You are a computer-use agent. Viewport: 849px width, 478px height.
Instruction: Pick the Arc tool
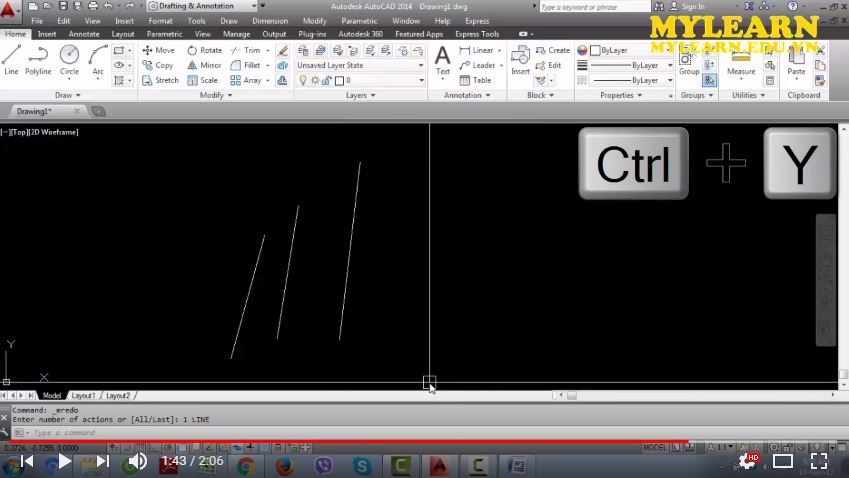coord(98,60)
